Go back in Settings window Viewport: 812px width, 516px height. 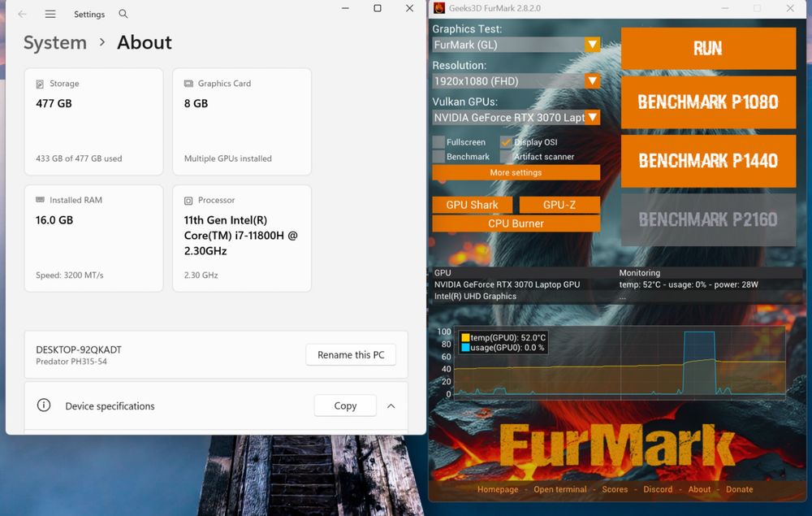22,14
